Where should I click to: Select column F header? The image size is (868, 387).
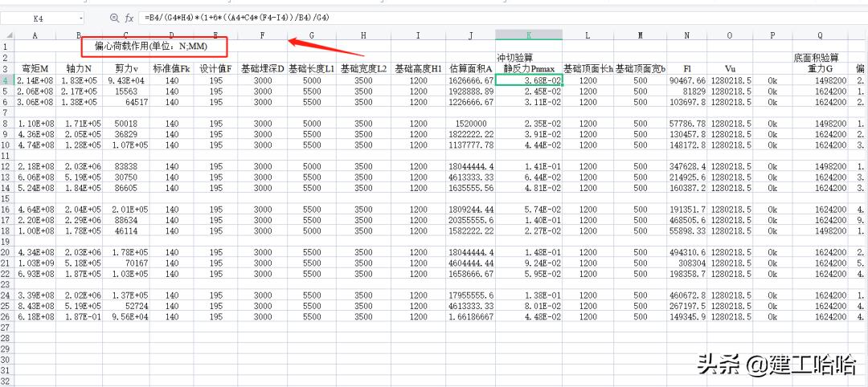pos(263,36)
